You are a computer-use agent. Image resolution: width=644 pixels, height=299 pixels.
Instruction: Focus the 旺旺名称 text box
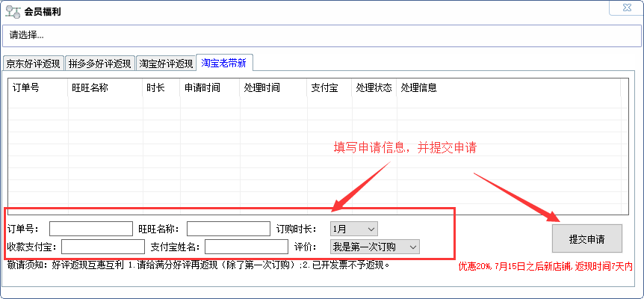[228, 228]
